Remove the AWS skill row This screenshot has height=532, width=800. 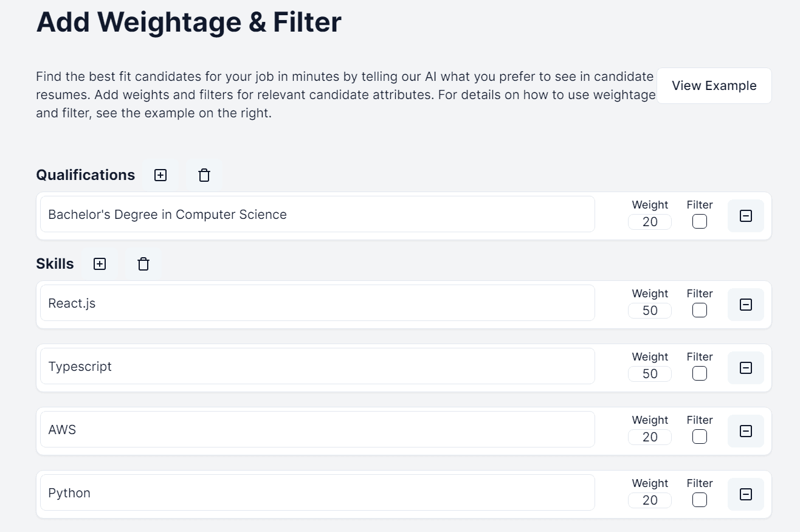pos(745,431)
